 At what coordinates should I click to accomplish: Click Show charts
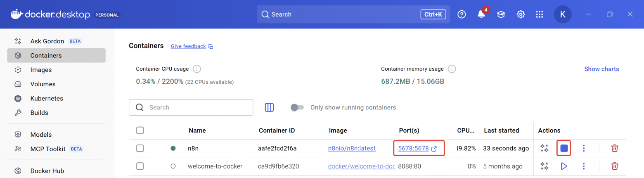tap(601, 69)
